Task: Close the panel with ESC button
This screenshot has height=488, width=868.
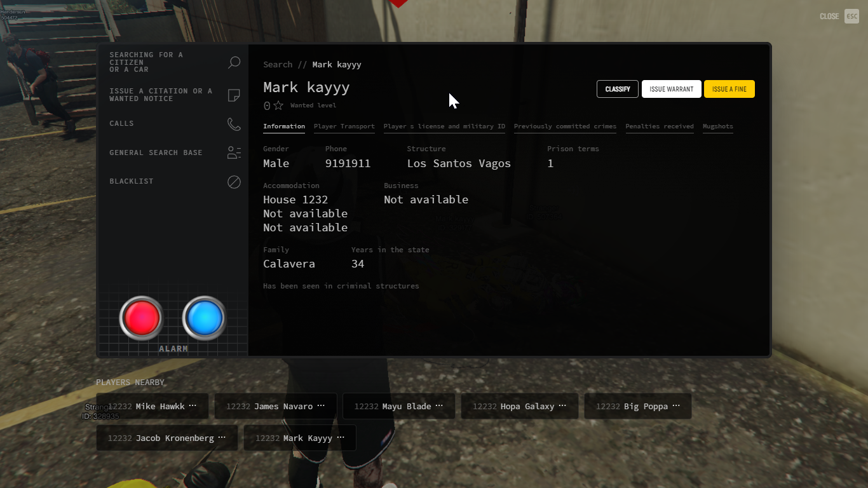Action: (x=851, y=17)
